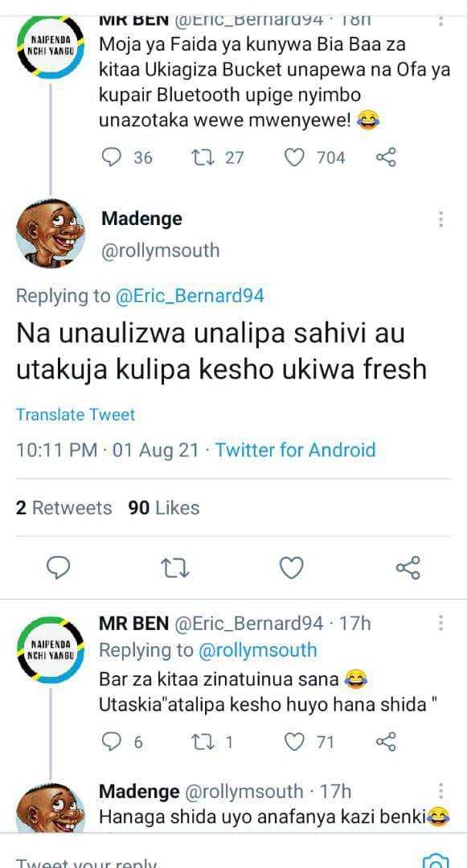
Task: Retweet Madenge's main tweet
Action: (175, 568)
